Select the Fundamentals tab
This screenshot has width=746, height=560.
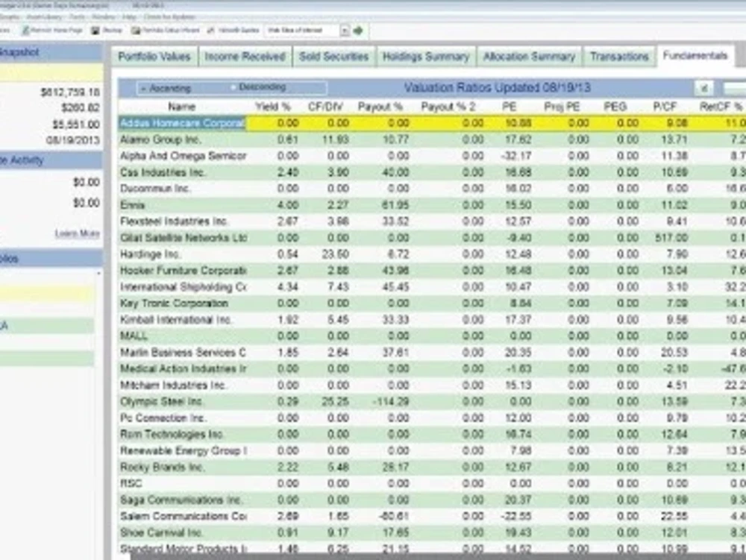(x=695, y=56)
